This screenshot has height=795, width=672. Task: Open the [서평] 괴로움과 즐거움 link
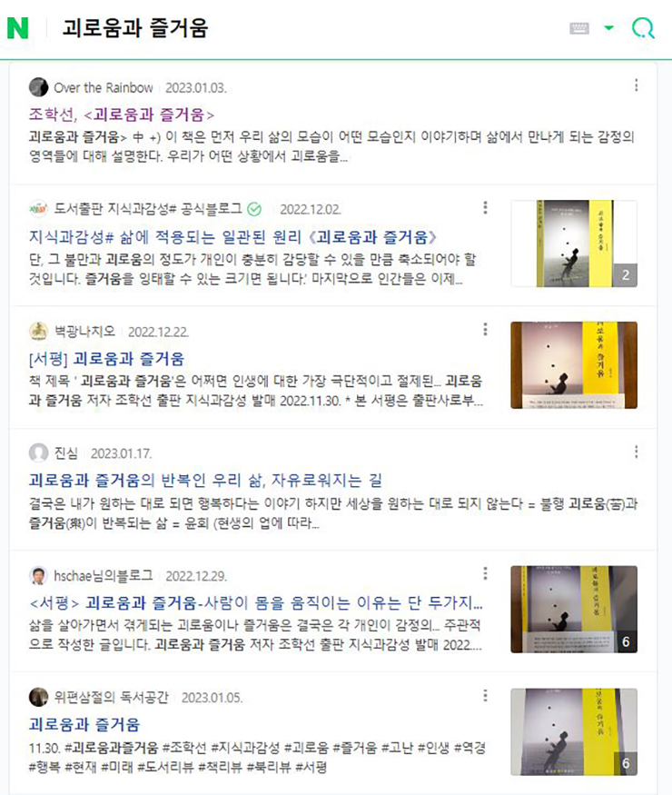pos(106,359)
